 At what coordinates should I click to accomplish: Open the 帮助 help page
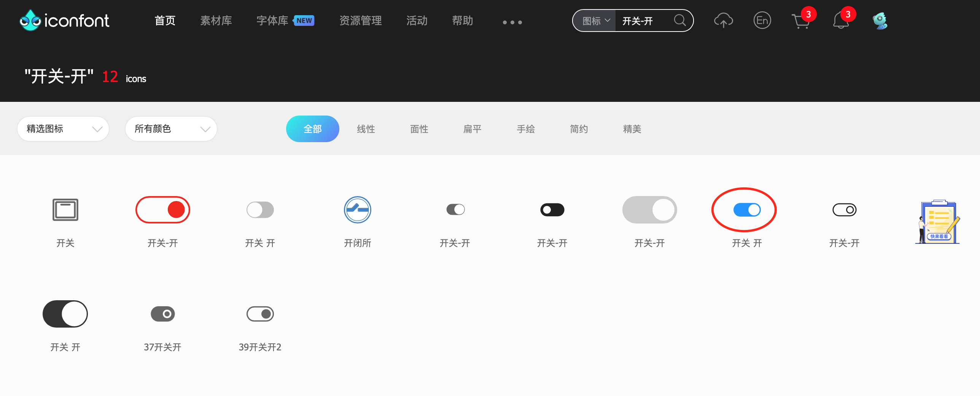(462, 21)
